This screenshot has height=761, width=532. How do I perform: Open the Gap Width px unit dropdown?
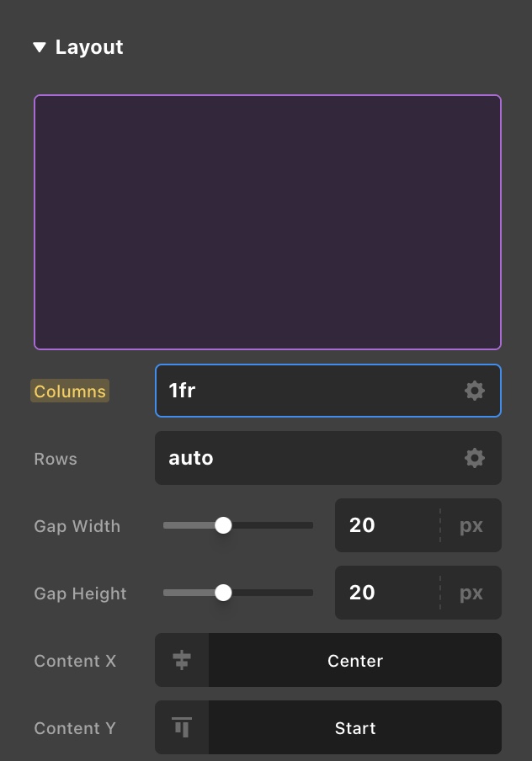(471, 525)
